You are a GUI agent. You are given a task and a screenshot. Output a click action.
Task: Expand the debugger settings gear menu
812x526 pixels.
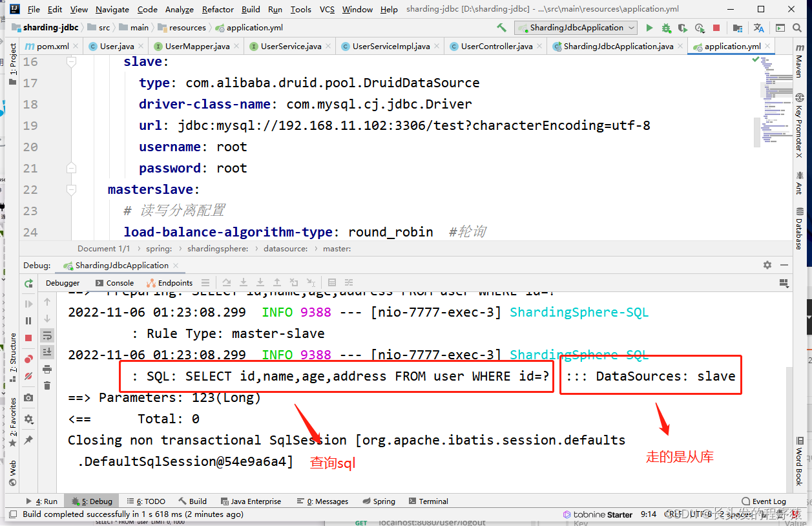pyautogui.click(x=28, y=418)
